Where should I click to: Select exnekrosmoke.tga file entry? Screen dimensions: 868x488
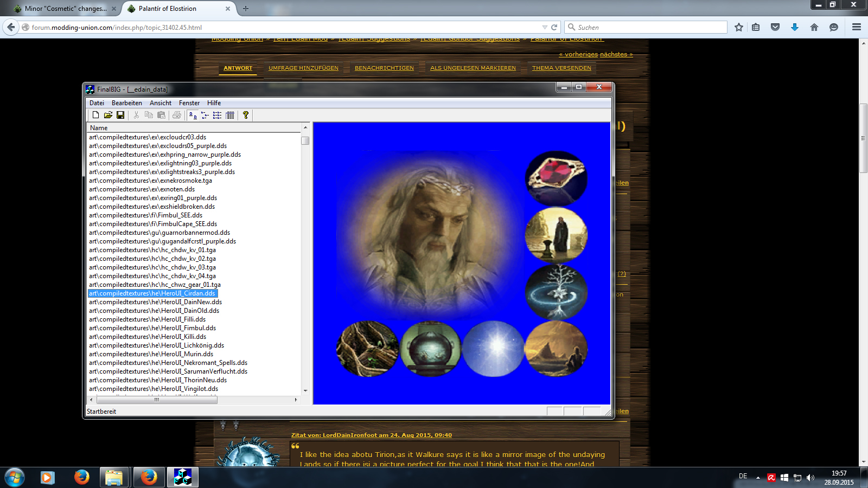[150, 181]
